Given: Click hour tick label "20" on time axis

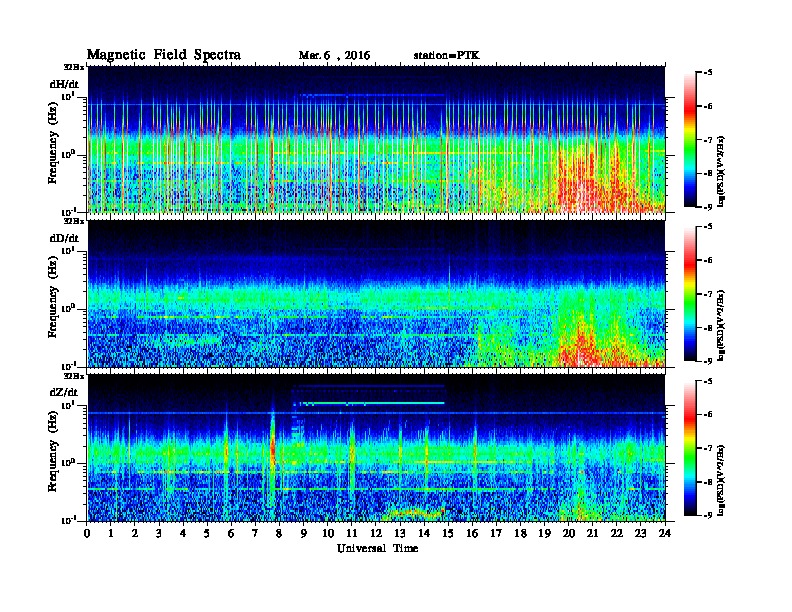Looking at the screenshot, I should click(x=569, y=534).
